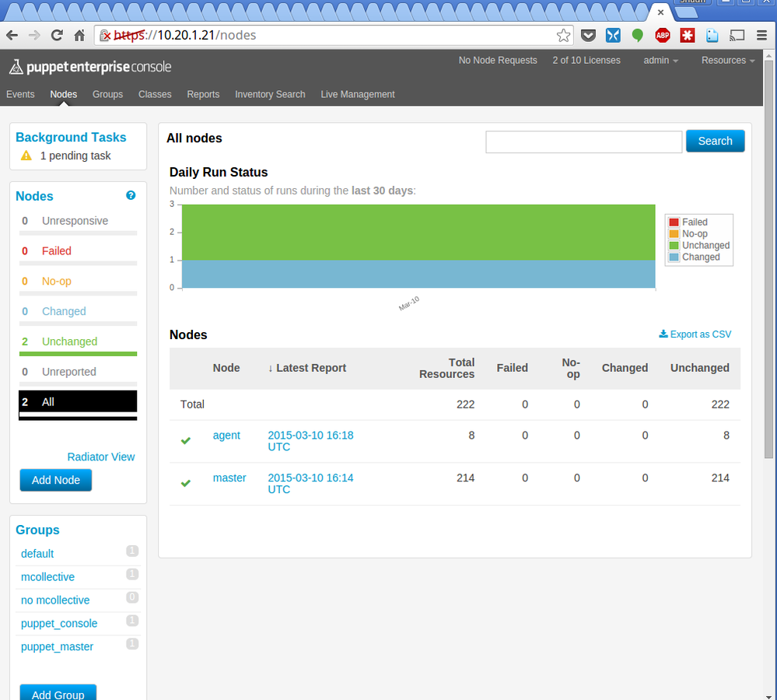This screenshot has height=700, width=777.
Task: Close the current browser tab
Action: pos(660,12)
